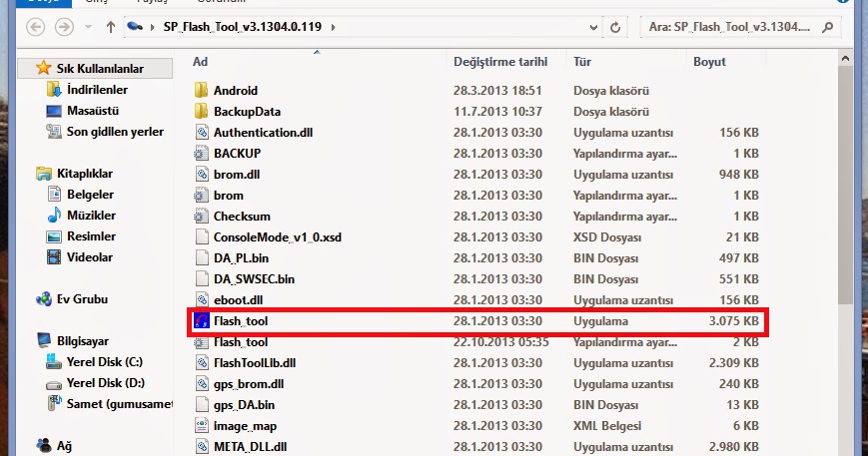Click the BackupData folder icon
This screenshot has width=868, height=456.
coord(202,111)
